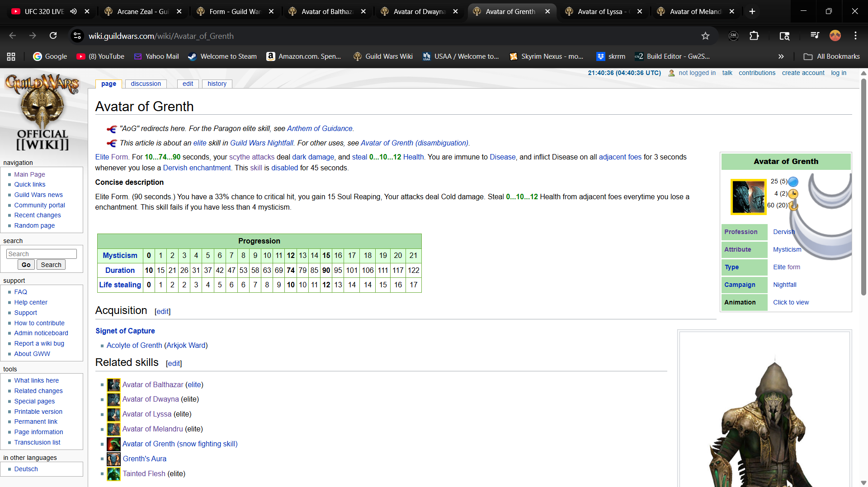868x487 pixels.
Task: Open the Acolyte of Grenth link
Action: tap(134, 346)
